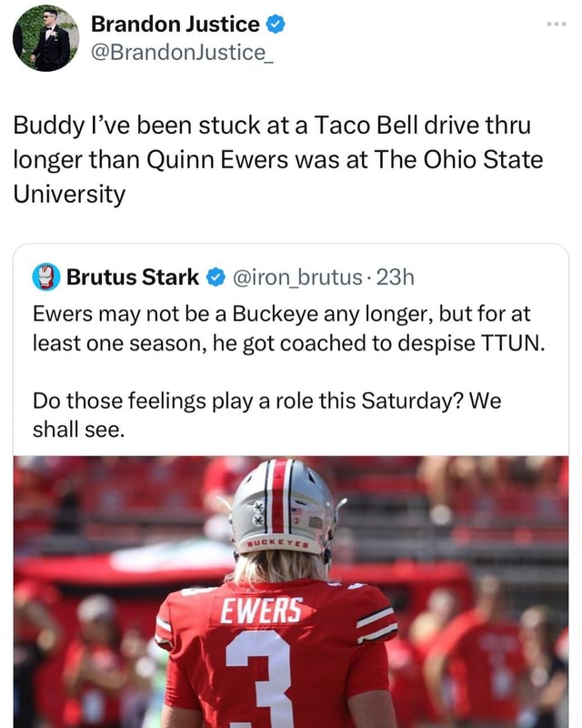
Task: Click the 23h timestamp on quoted tweet
Action: 395,277
